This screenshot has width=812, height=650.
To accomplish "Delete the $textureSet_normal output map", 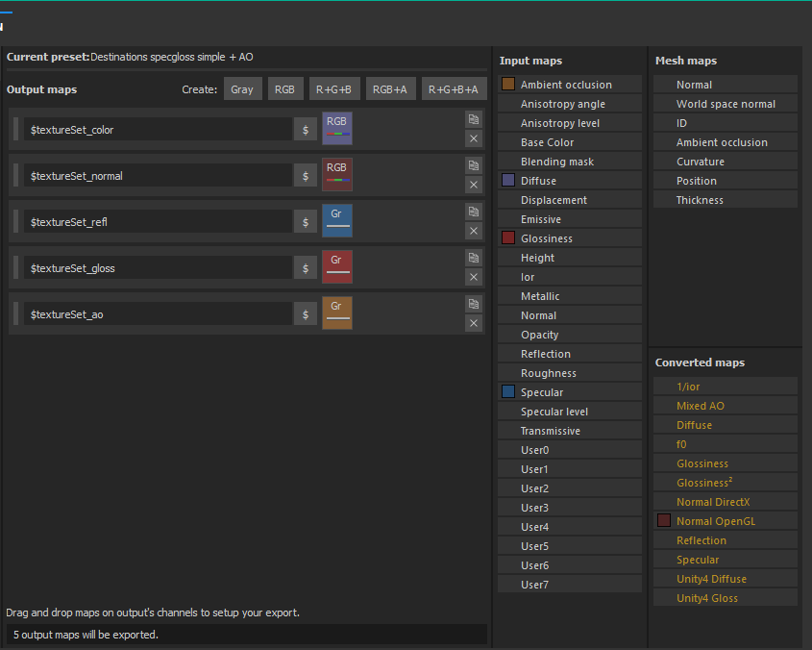I will coord(474,185).
